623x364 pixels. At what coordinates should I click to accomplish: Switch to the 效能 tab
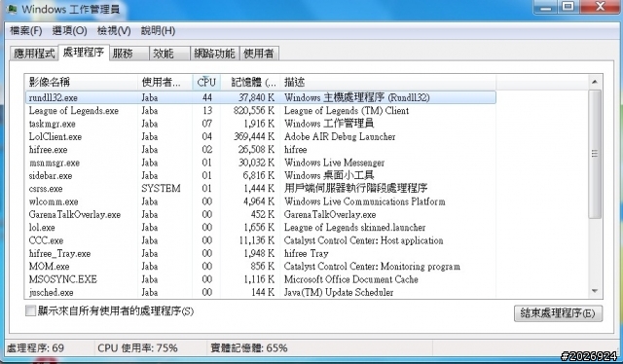(x=169, y=54)
